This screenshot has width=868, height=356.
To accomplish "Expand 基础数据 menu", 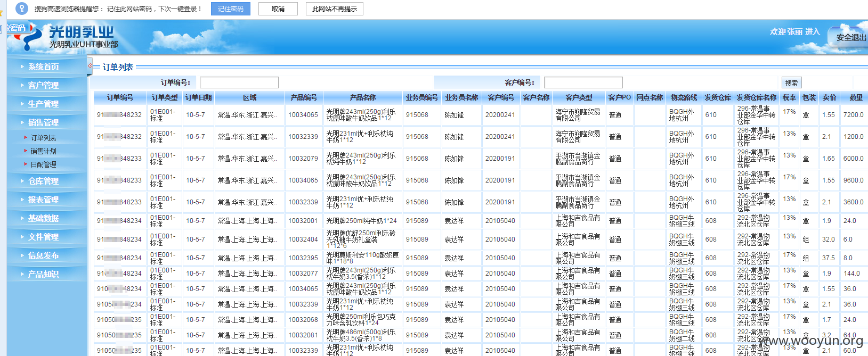I will tap(44, 218).
